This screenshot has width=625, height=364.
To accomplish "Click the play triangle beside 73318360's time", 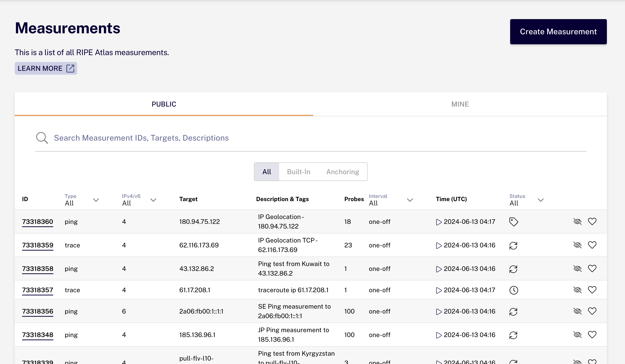I will tap(439, 222).
